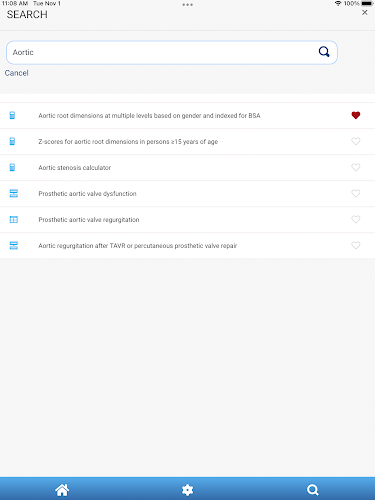Favorite Aortic stenosis calculator heart
Viewport: 375px width, 500px height.
pos(356,167)
